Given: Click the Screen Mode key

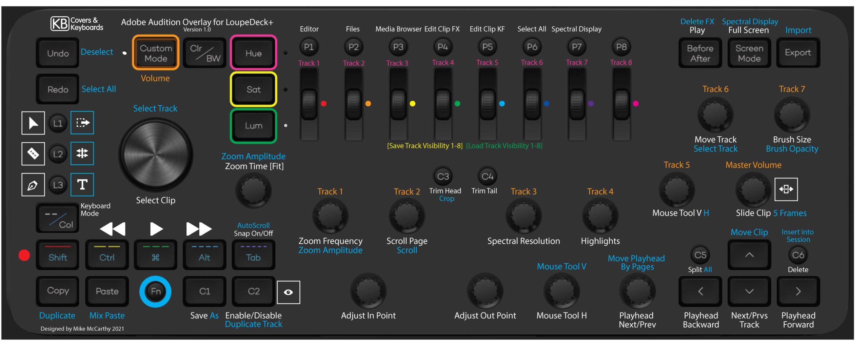Looking at the screenshot, I should coord(749,53).
